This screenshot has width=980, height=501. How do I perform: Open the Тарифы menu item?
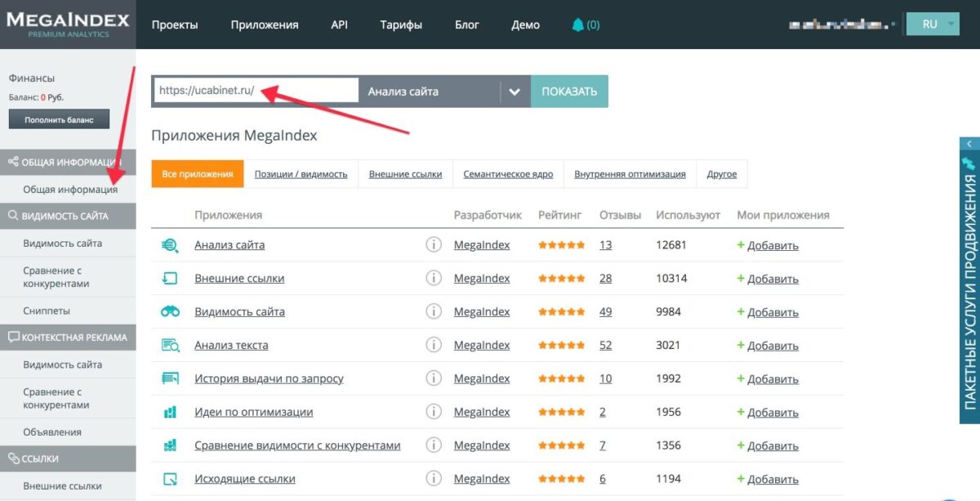(401, 25)
